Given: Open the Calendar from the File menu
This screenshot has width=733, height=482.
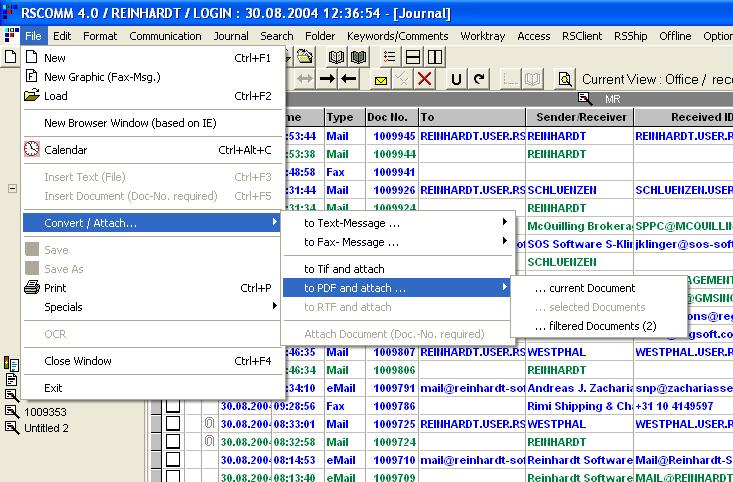Looking at the screenshot, I should tap(66, 150).
